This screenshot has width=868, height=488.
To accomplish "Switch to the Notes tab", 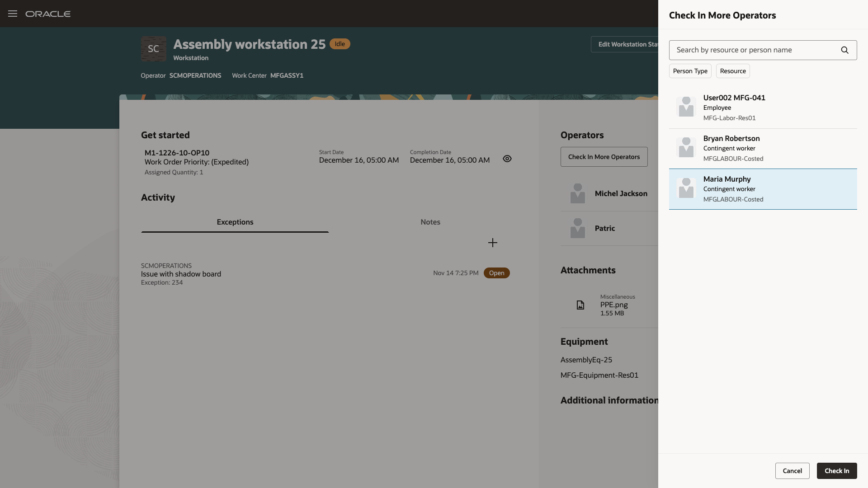I will point(430,222).
